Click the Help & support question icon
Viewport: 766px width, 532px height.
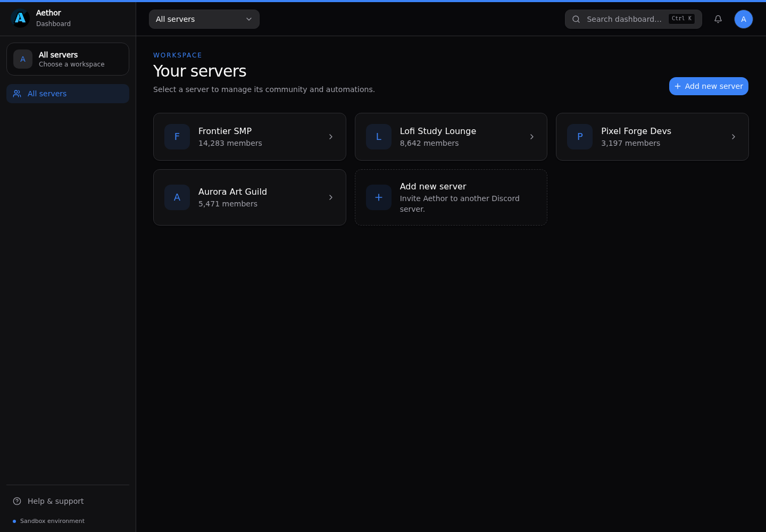17,501
